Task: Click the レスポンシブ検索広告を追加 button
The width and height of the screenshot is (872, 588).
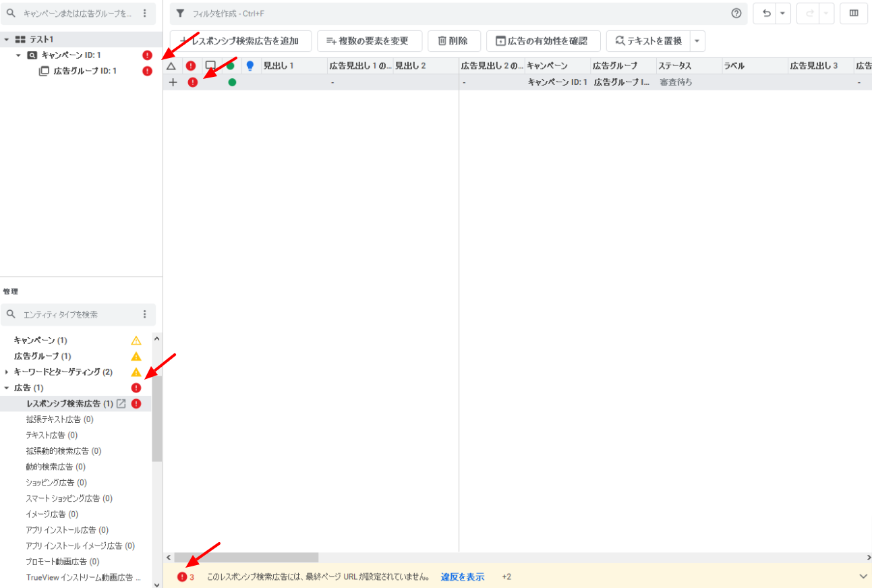Action: click(240, 41)
